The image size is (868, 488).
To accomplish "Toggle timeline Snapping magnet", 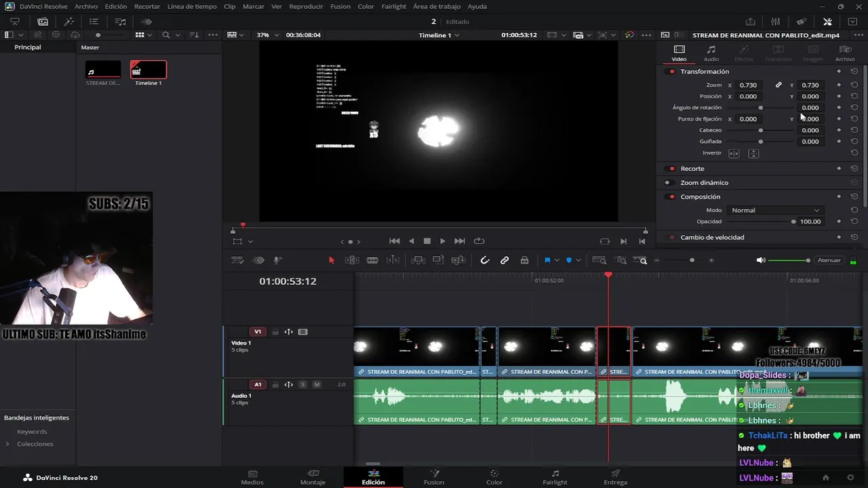I will (485, 260).
